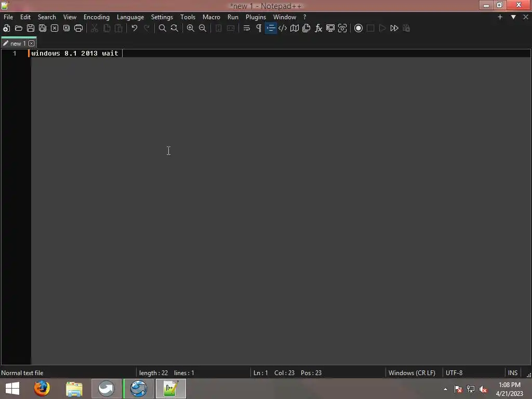Open the ? help menu

(304, 17)
